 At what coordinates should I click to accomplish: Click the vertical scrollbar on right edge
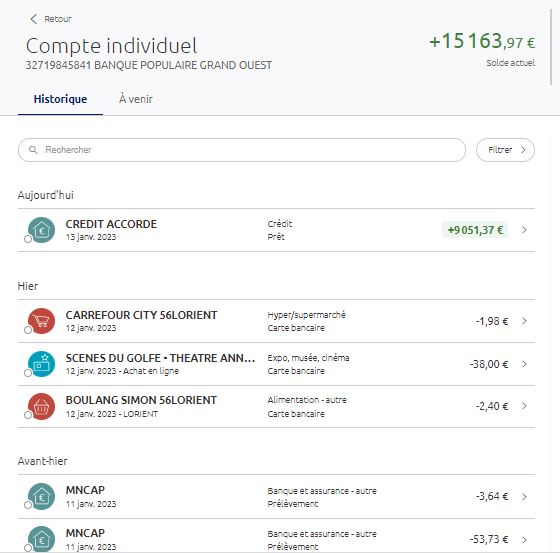551,47
